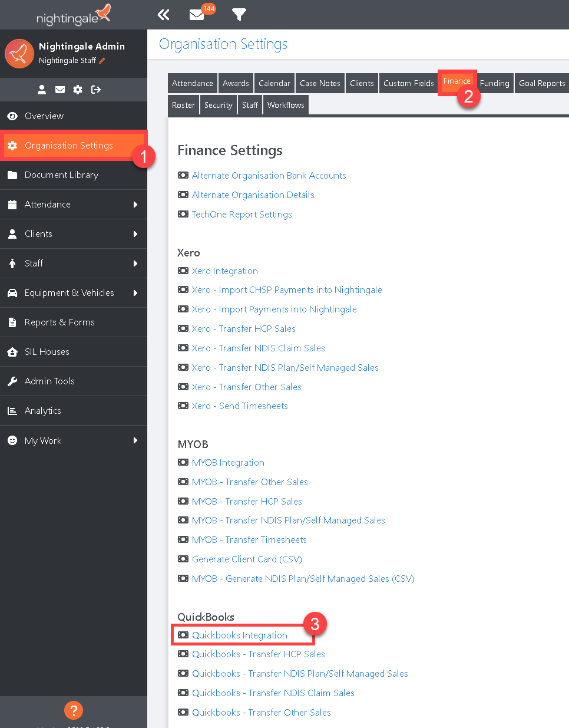The image size is (569, 728).
Task: Click the Nightingale Admin user name
Action: 82,46
